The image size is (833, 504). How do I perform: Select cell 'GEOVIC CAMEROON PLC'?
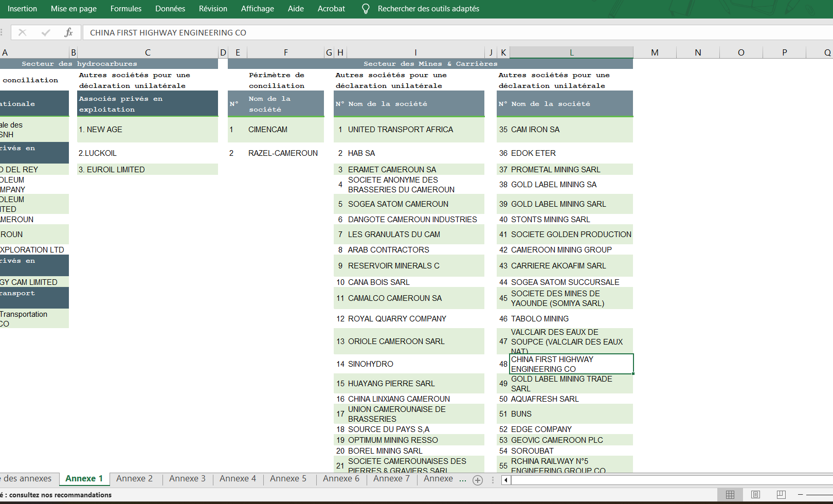571,440
